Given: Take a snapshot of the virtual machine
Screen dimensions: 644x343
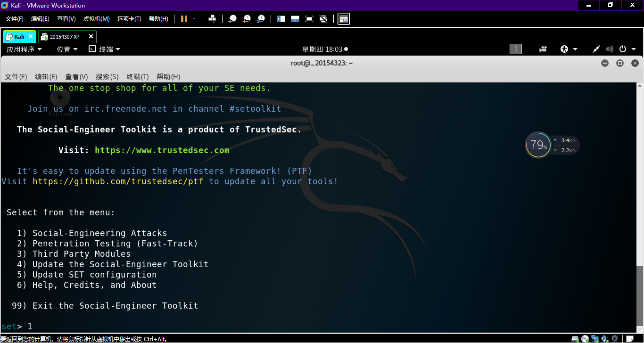Looking at the screenshot, I should click(x=232, y=19).
